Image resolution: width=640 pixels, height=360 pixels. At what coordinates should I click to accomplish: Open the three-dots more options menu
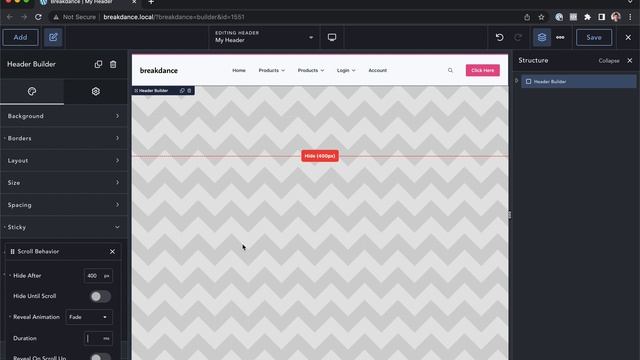[x=560, y=38]
